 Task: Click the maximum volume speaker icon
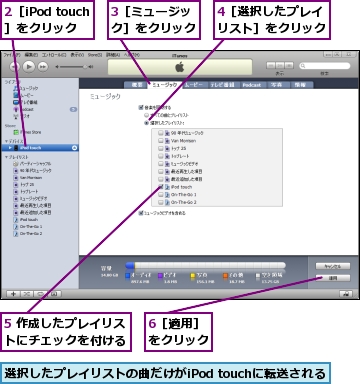click(91, 67)
